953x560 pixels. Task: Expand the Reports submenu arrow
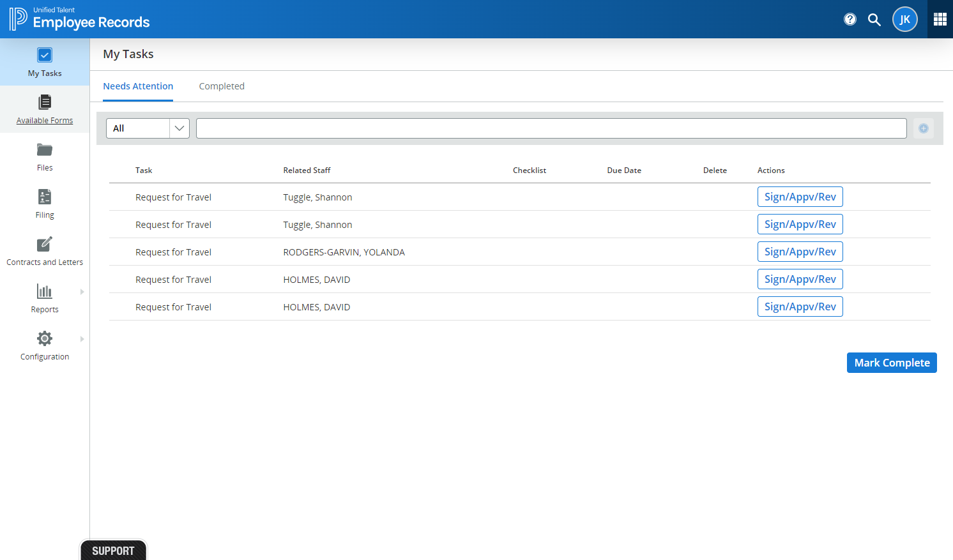(82, 292)
